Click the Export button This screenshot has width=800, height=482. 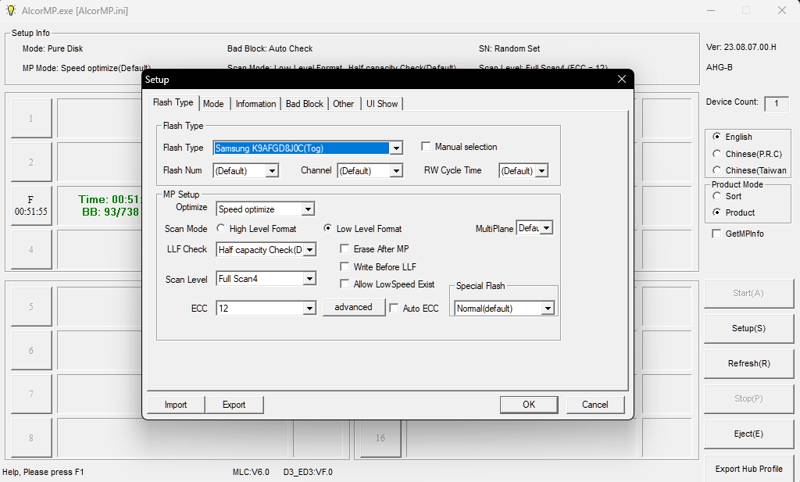coord(234,405)
